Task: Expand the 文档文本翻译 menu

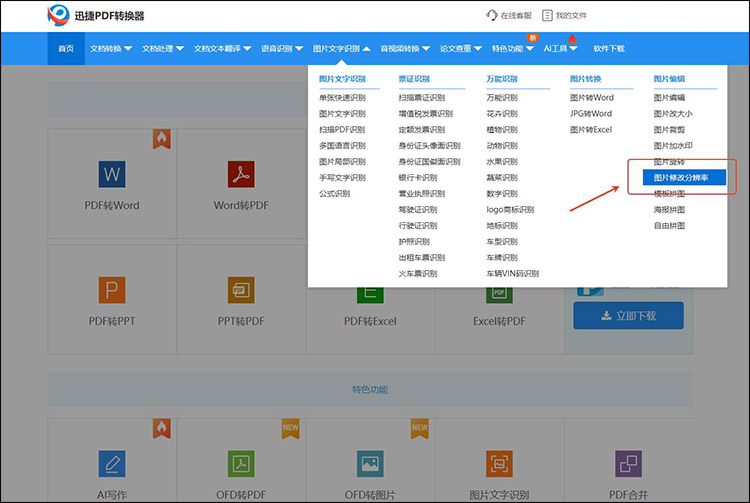Action: (222, 48)
